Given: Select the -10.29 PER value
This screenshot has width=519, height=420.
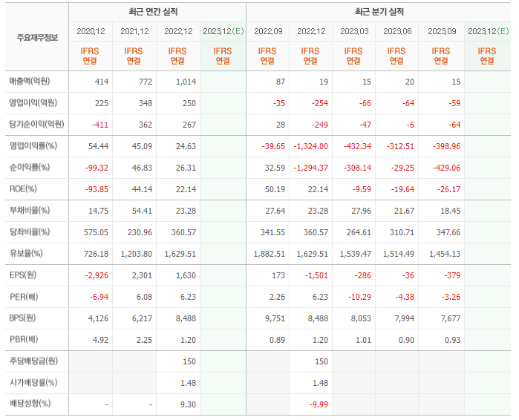Looking at the screenshot, I should tap(359, 297).
